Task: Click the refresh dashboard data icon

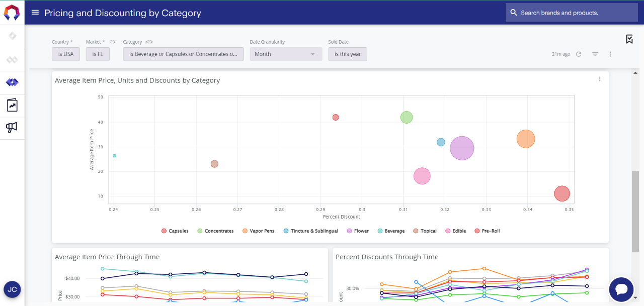Action: pos(579,54)
